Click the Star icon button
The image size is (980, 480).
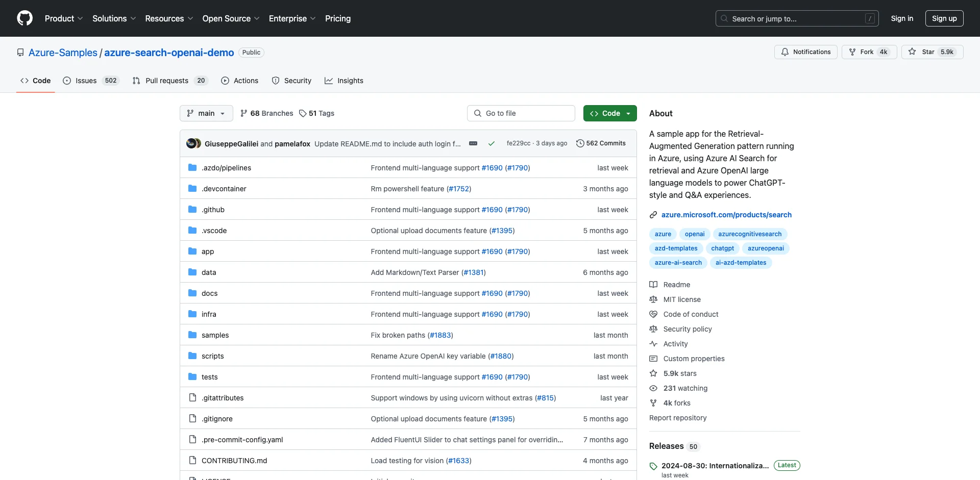912,52
